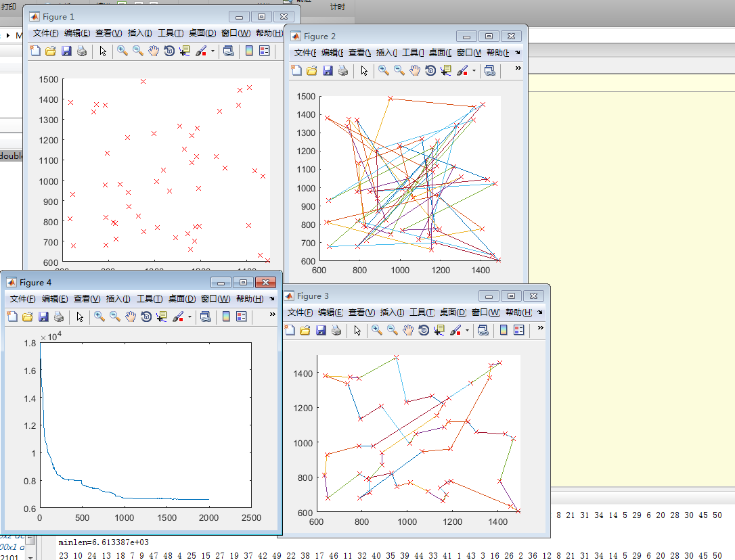This screenshot has width=735, height=560.
Task: Enable Rotate 3D tool in Figure 2
Action: coord(430,70)
